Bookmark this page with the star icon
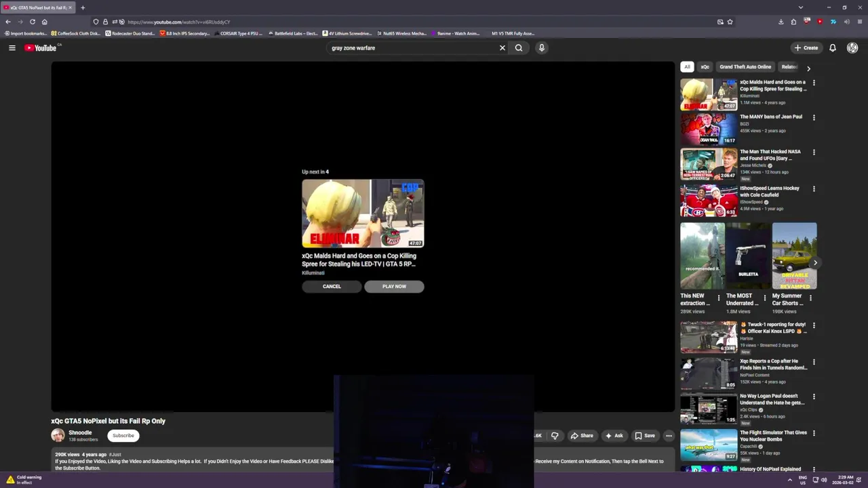This screenshot has width=868, height=488. pos(730,22)
